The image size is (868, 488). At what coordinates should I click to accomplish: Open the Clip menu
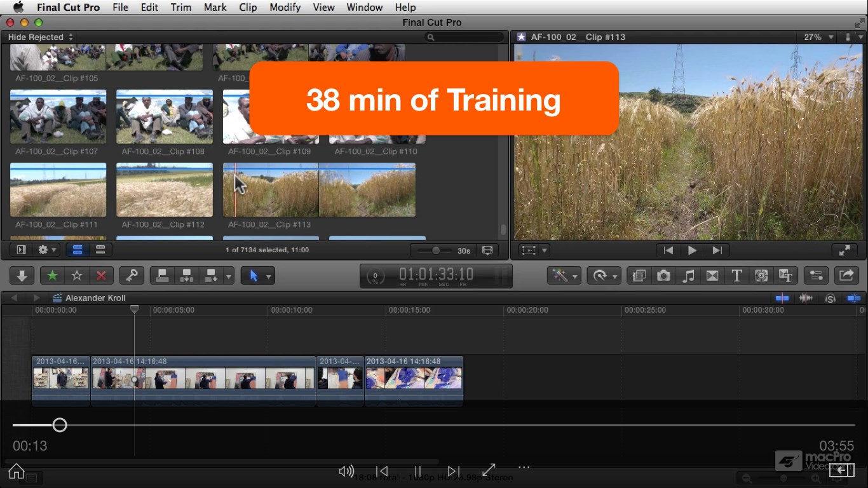pos(248,7)
